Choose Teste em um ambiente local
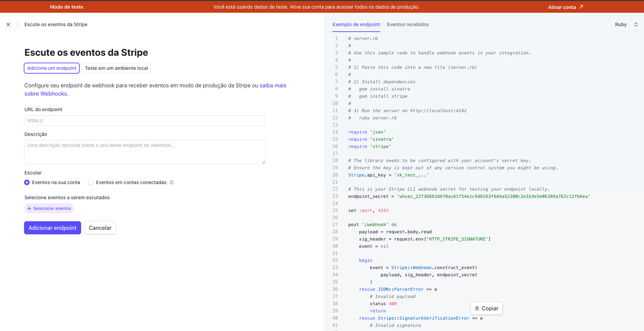This screenshot has width=644, height=331. point(116,68)
